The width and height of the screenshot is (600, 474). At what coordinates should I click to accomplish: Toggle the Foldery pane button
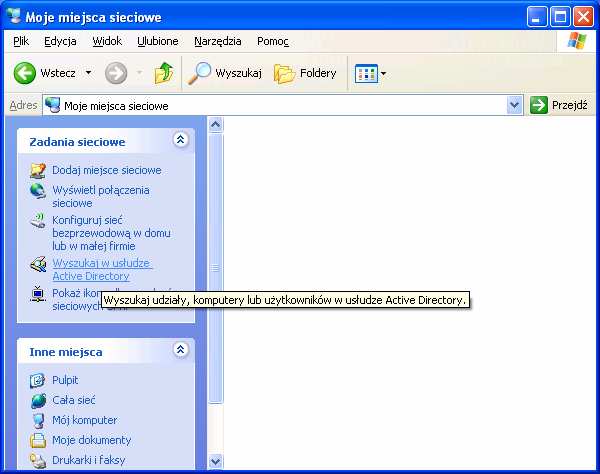pos(305,73)
